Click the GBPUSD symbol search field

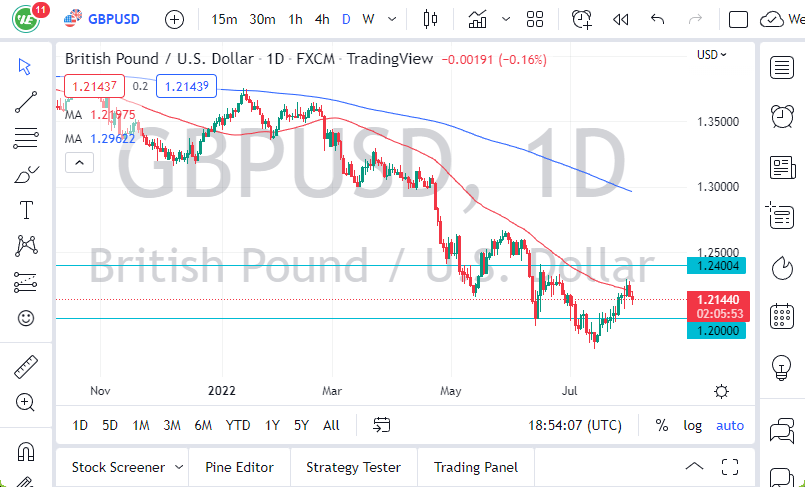click(x=111, y=19)
